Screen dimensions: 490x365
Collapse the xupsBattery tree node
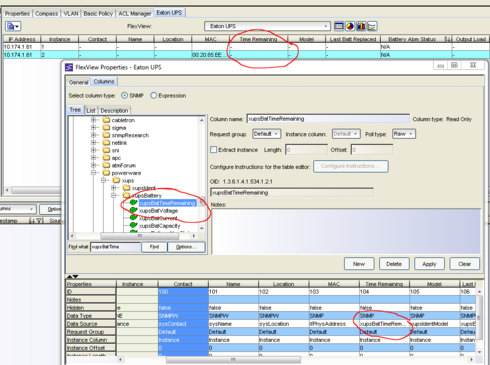pos(114,195)
